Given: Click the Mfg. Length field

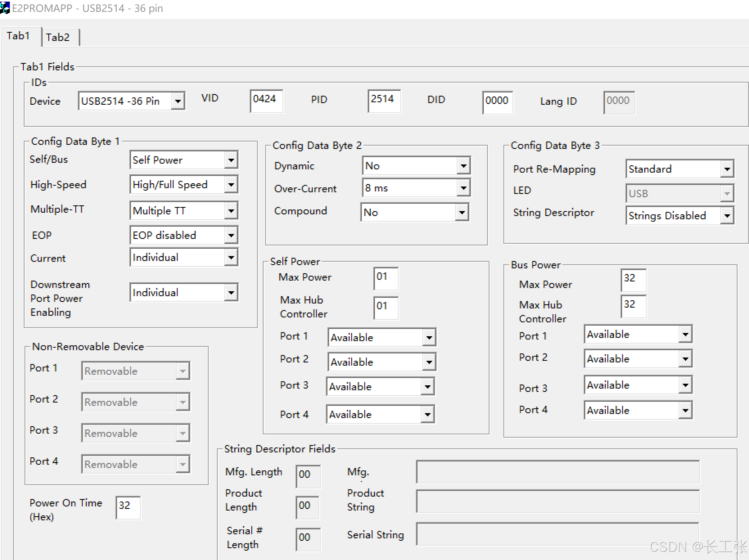Looking at the screenshot, I should pyautogui.click(x=308, y=477).
